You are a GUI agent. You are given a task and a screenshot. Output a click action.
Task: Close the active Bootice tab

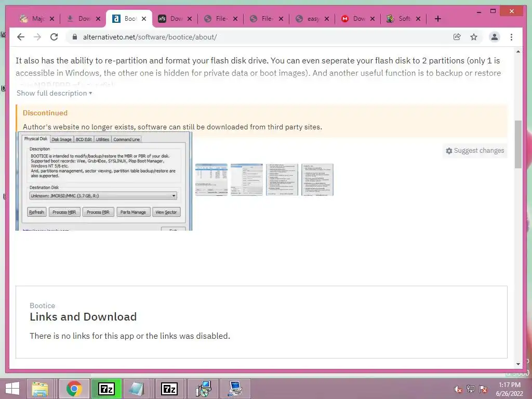click(x=144, y=19)
